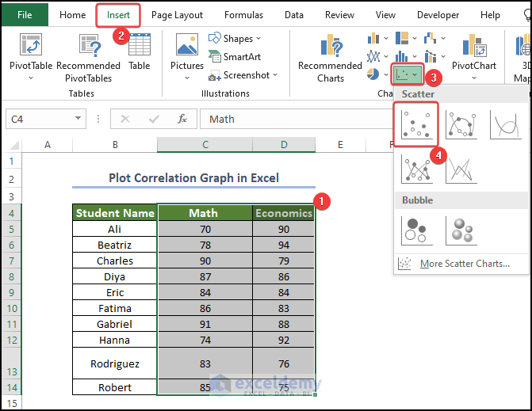Expand the Name Box dropdown
The width and height of the screenshot is (532, 411).
click(78, 118)
